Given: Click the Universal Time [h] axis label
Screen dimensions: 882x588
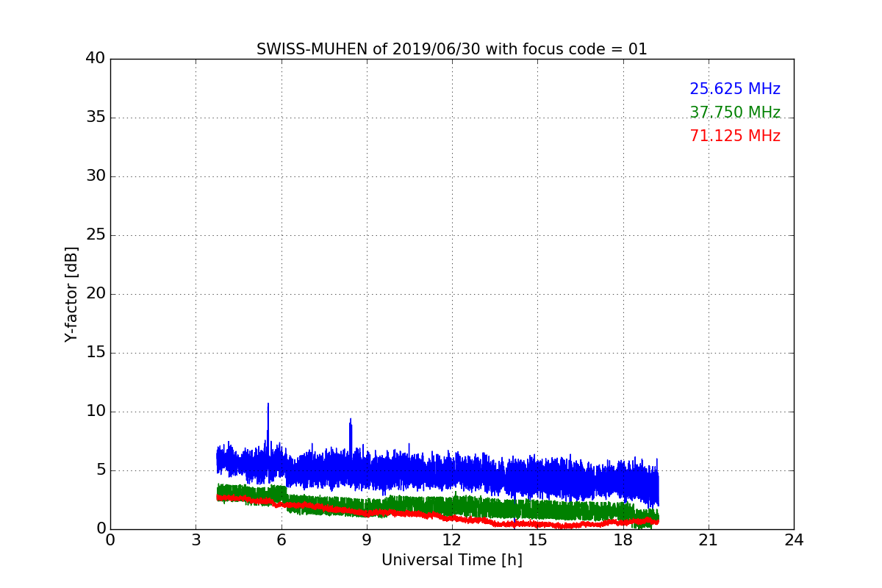Looking at the screenshot, I should 451,560.
